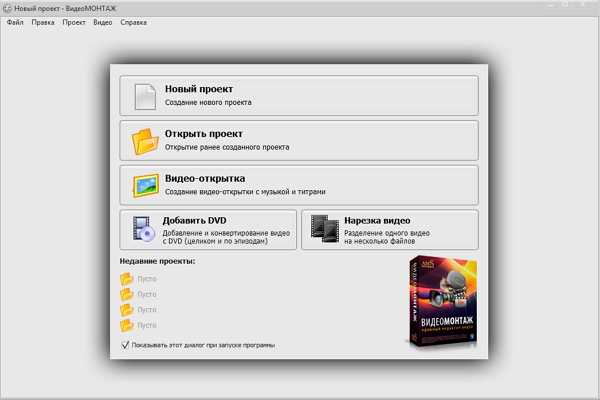Open the Правка menu
This screenshot has height=400, width=600.
pyautogui.click(x=43, y=22)
